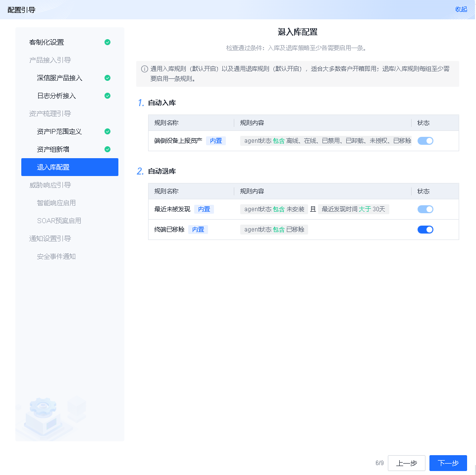Image resolution: width=476 pixels, height=475 pixels.
Task: Click the 下一步 button
Action: (448, 463)
